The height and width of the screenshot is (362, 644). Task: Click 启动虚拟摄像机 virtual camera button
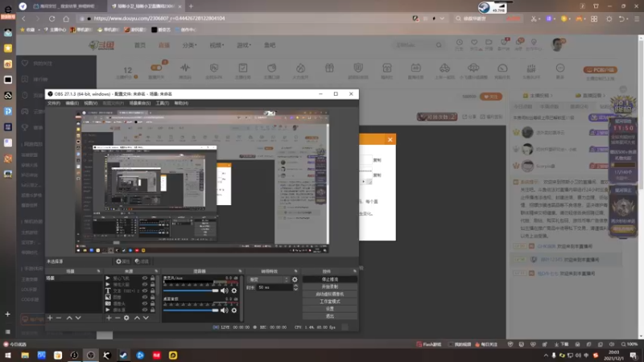(330, 294)
